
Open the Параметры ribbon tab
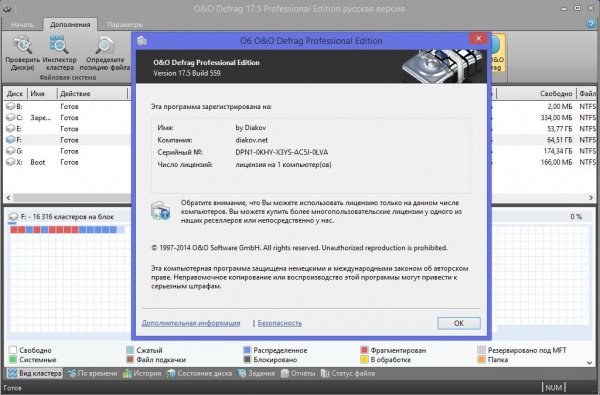[x=125, y=24]
